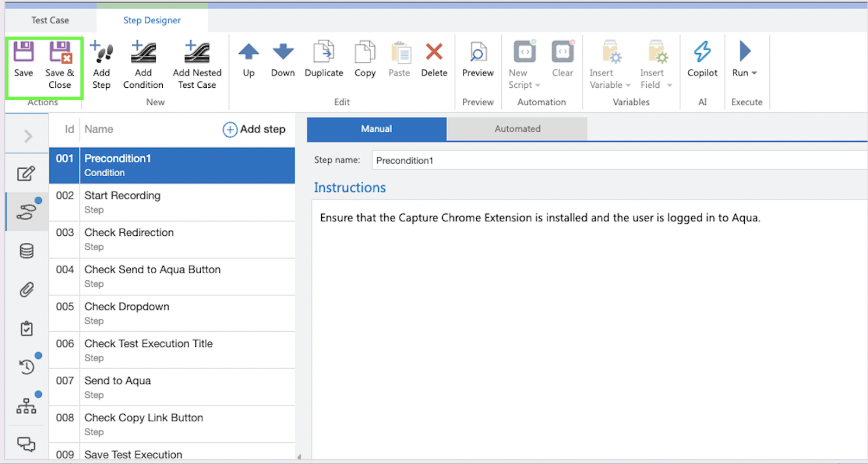Open the Preview of the test case
This screenshot has height=464, width=868.
(x=478, y=53)
